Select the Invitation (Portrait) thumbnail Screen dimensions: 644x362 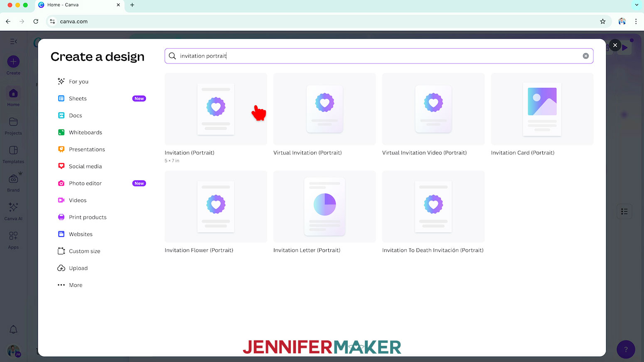(216, 109)
